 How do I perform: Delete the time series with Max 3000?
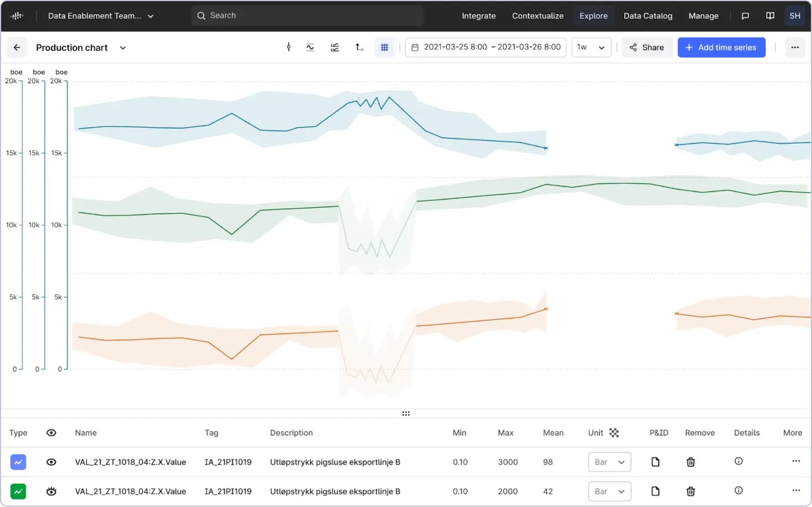click(x=691, y=462)
